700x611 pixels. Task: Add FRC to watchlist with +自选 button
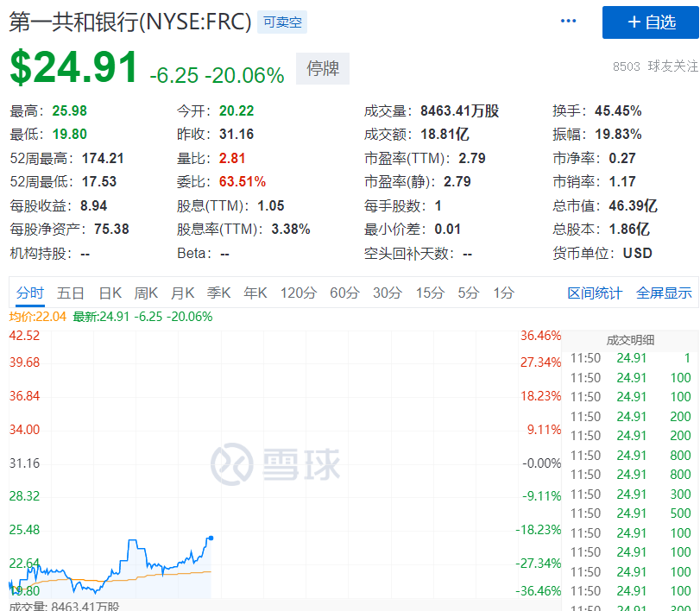(x=651, y=22)
